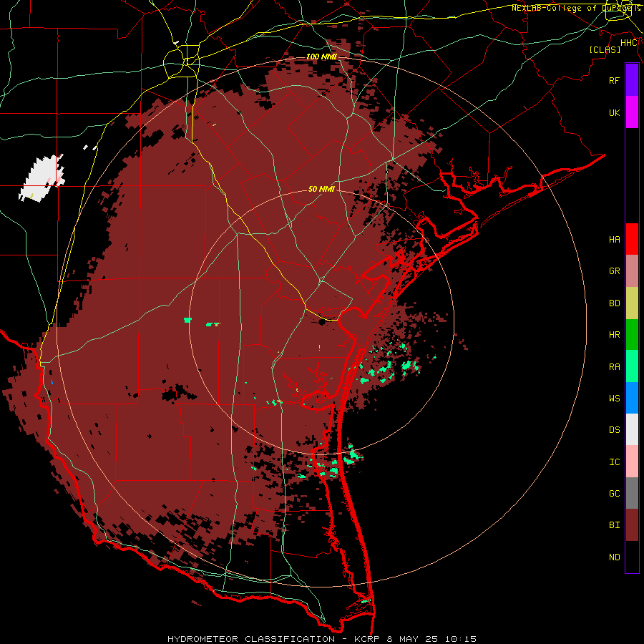The width and height of the screenshot is (644, 644).
Task: Click the '100 NMI' range ring label
Action: [321, 57]
